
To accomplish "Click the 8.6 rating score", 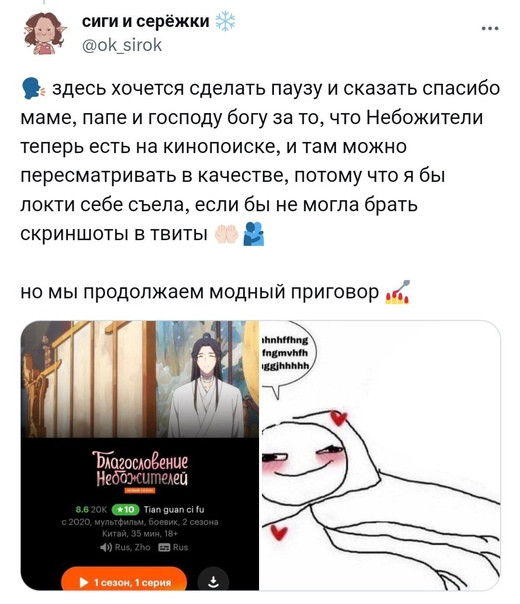I will click(x=82, y=510).
